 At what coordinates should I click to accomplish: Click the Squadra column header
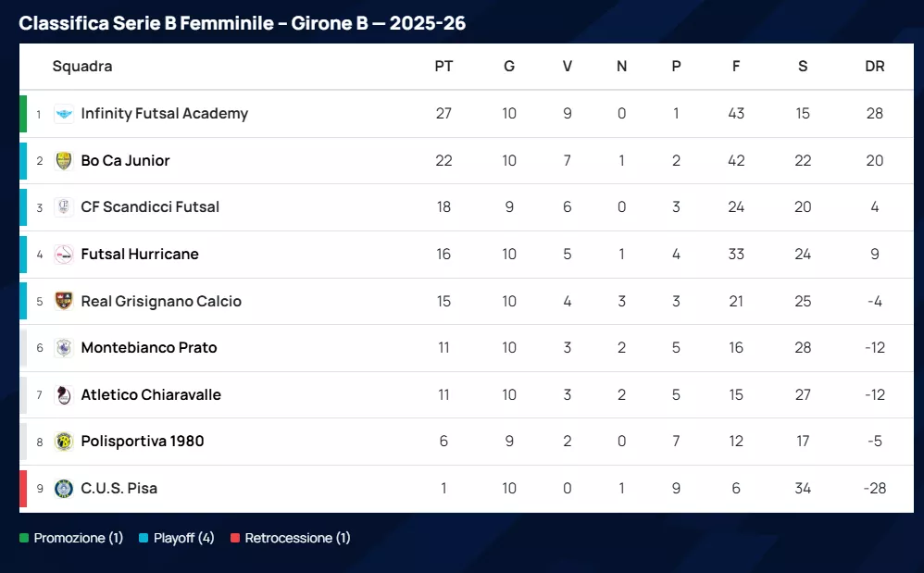(x=82, y=67)
